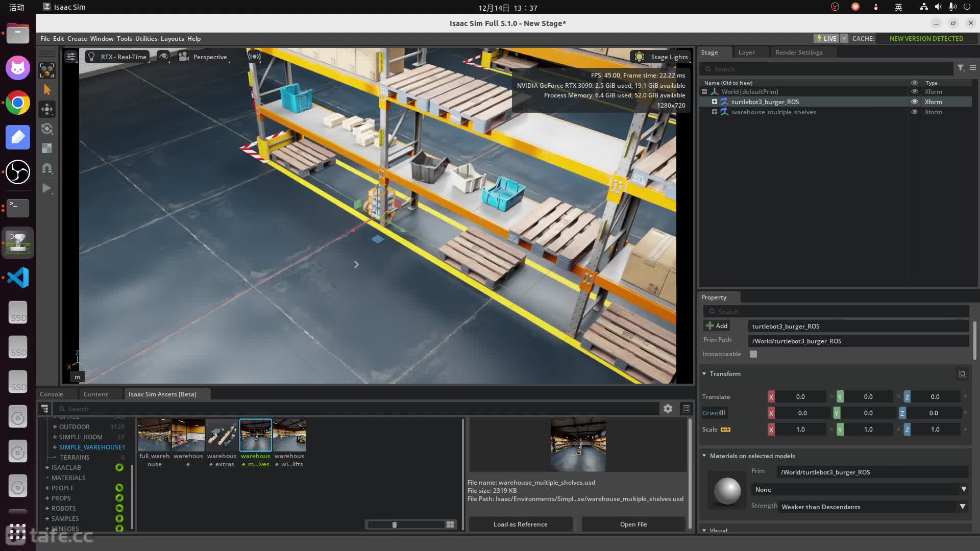Adjust the thumbnail size slider
The width and height of the screenshot is (980, 551).
394,524
